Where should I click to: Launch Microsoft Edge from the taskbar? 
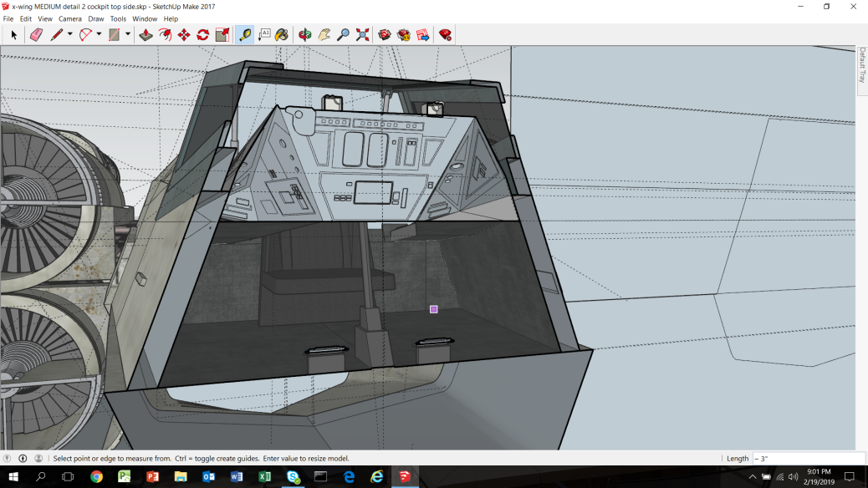pos(349,476)
